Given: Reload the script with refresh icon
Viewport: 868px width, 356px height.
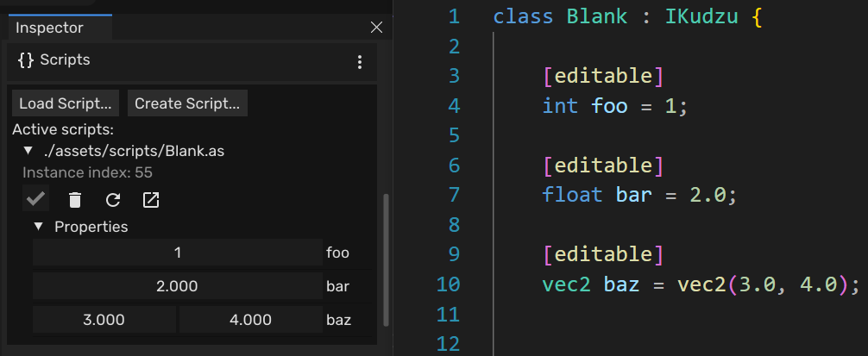Looking at the screenshot, I should point(113,200).
